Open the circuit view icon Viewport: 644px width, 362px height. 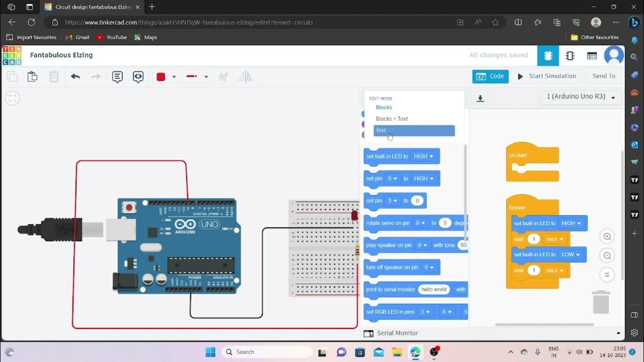(548, 56)
